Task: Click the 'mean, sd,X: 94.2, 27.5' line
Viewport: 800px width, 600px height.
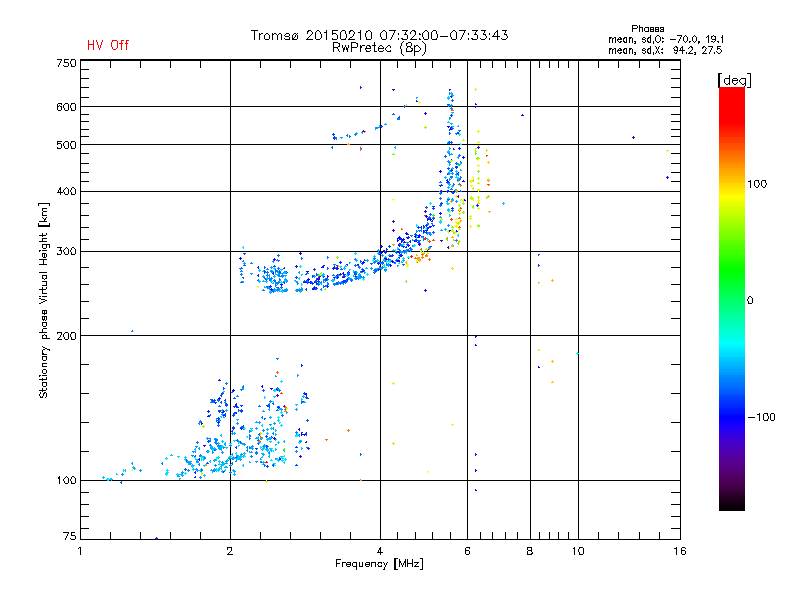Action: (x=665, y=51)
